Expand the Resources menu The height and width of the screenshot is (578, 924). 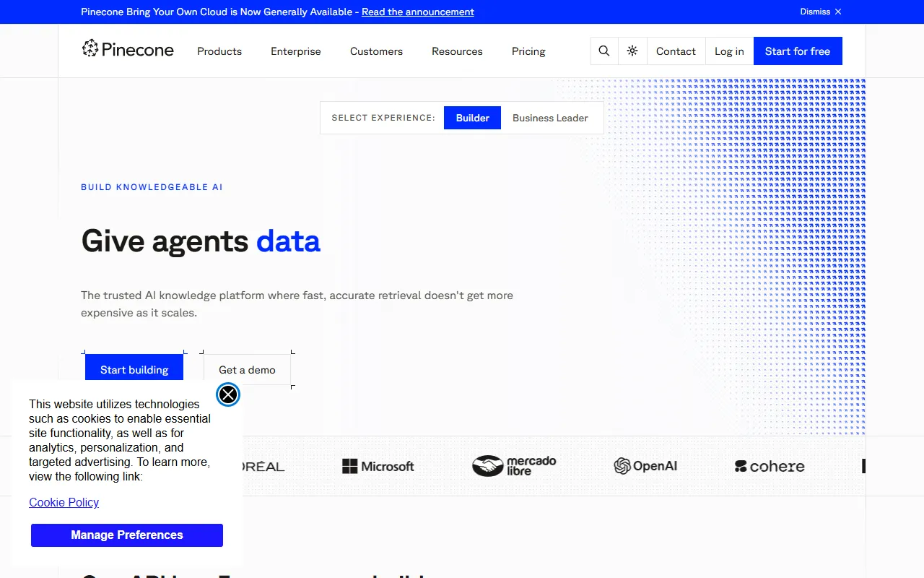457,51
